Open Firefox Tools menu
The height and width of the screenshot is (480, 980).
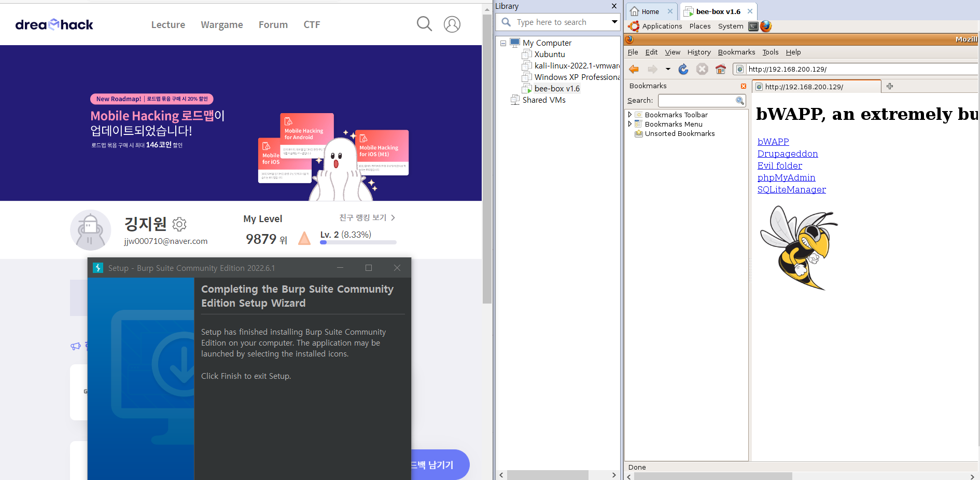tap(770, 52)
